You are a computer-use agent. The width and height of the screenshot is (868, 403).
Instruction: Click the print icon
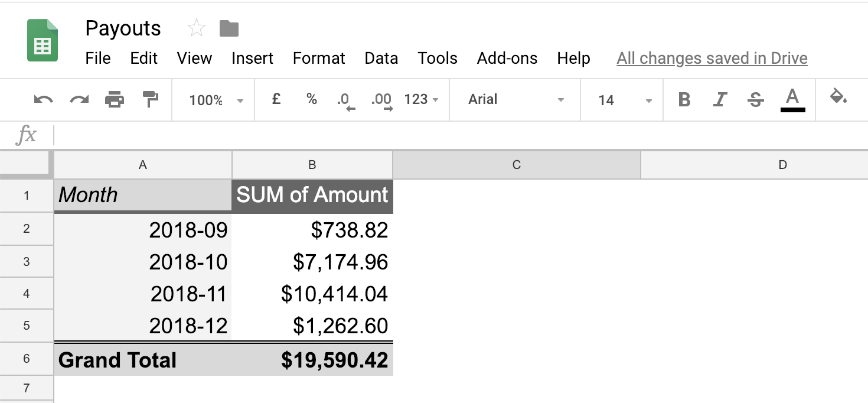coord(115,100)
